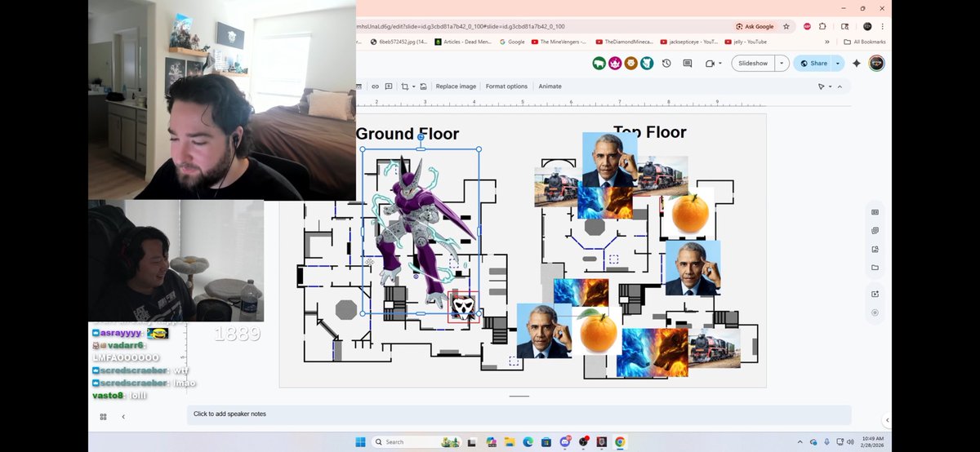Open the Google account avatar in Slides

click(x=876, y=63)
